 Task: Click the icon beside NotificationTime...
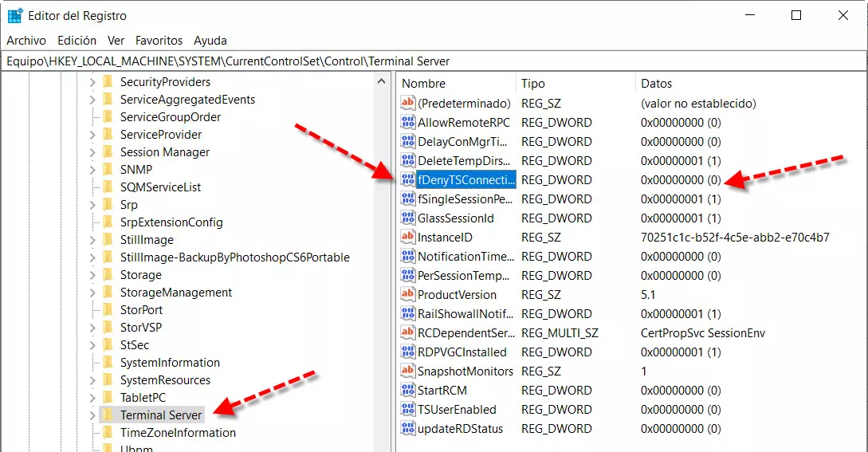click(408, 256)
